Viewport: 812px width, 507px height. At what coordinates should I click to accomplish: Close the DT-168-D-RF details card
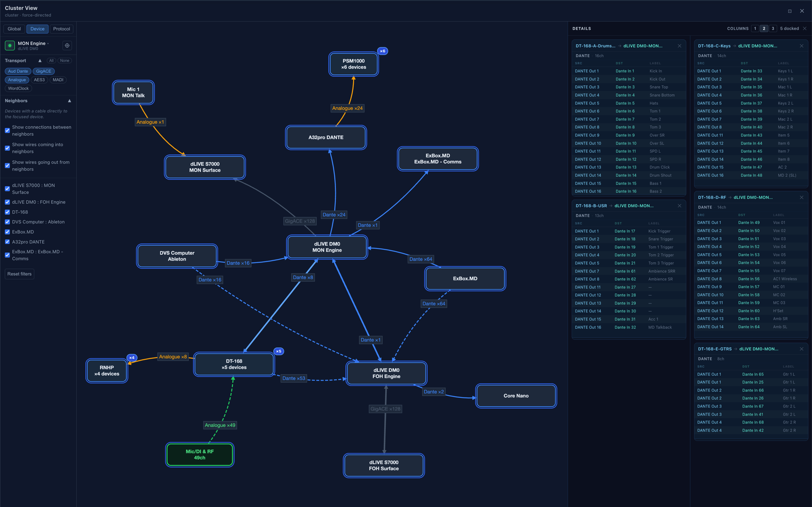coord(801,197)
